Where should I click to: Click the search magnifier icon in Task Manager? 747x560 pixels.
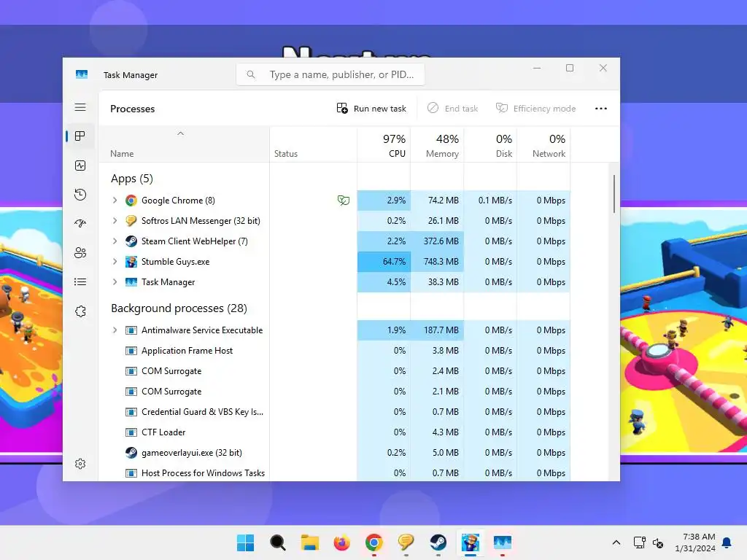pos(251,74)
